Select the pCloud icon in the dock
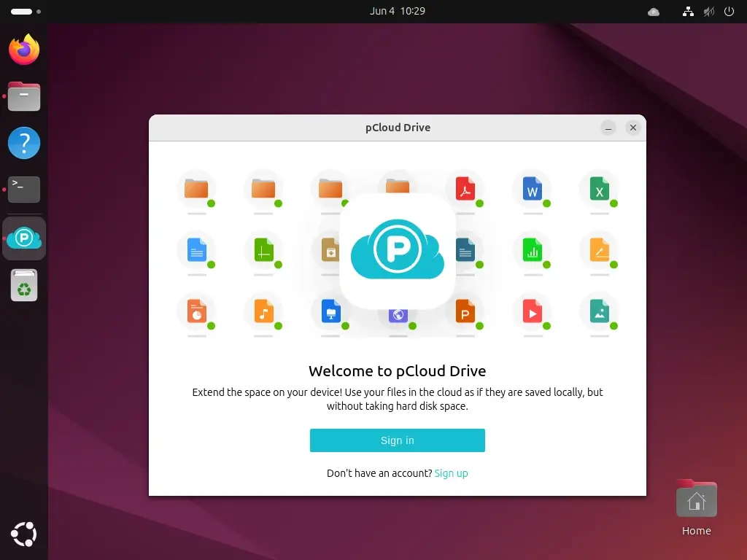747x560 pixels. (x=24, y=238)
